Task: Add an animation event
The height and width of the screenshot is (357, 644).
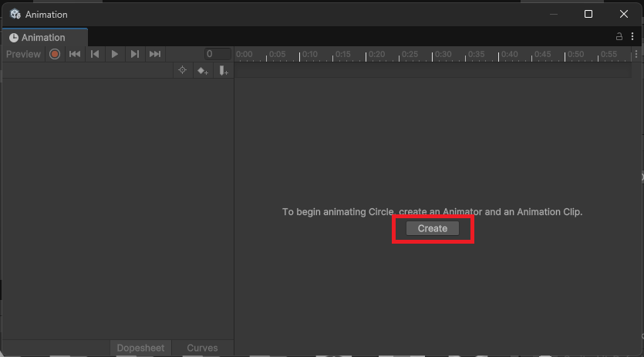Action: (224, 71)
